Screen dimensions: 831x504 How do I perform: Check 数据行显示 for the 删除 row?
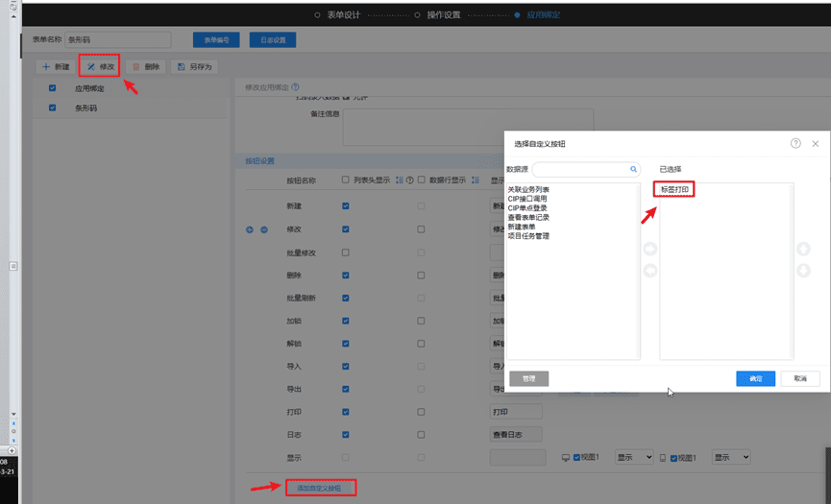click(421, 276)
